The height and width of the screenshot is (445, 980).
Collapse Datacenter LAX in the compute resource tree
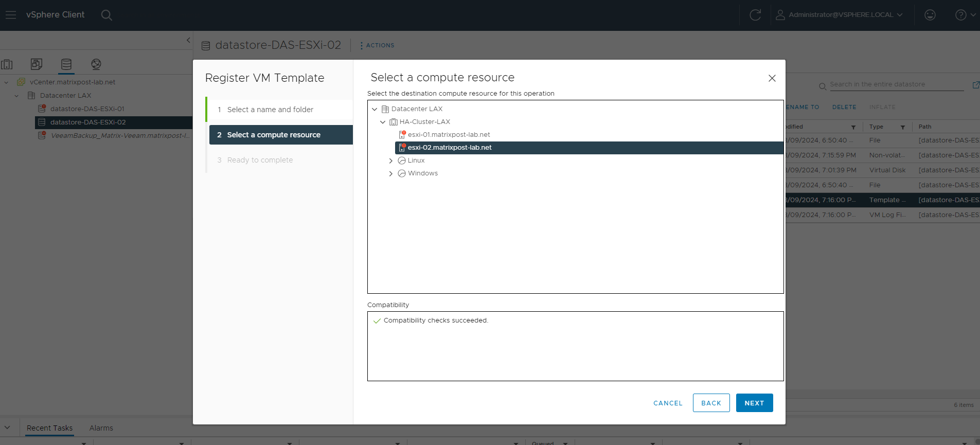[x=375, y=109]
